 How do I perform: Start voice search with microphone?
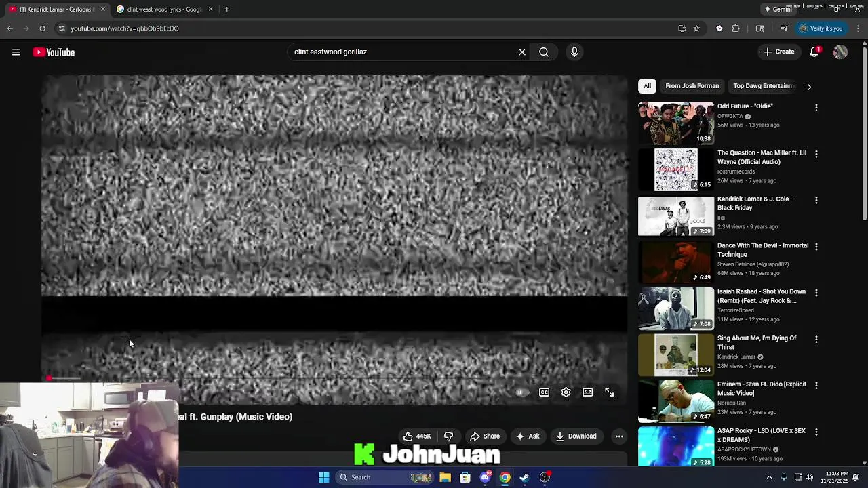pyautogui.click(x=574, y=52)
